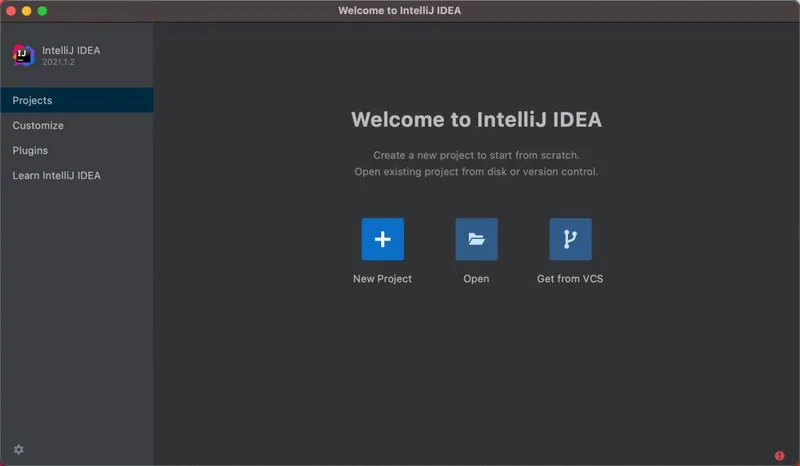Click the version number 2021.1.2 text
800x466 pixels.
pyautogui.click(x=58, y=62)
